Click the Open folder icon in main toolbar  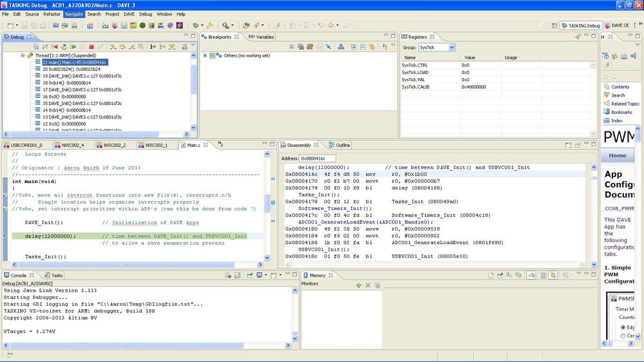(246, 26)
